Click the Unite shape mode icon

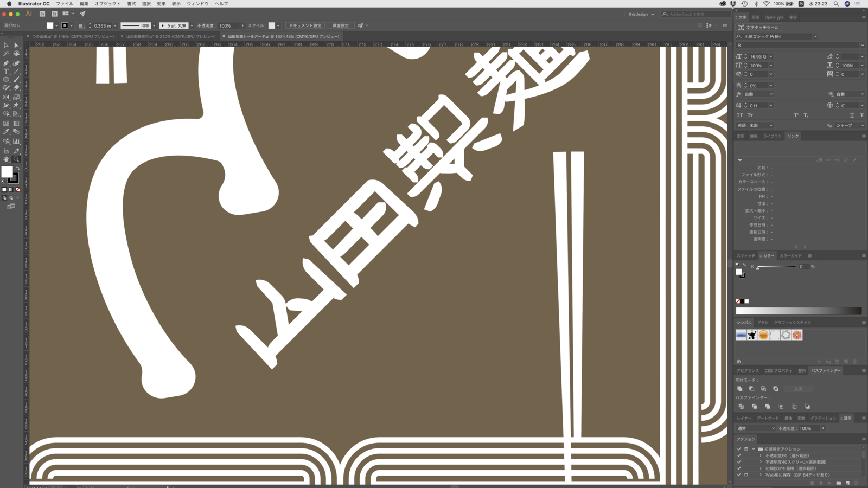point(739,389)
